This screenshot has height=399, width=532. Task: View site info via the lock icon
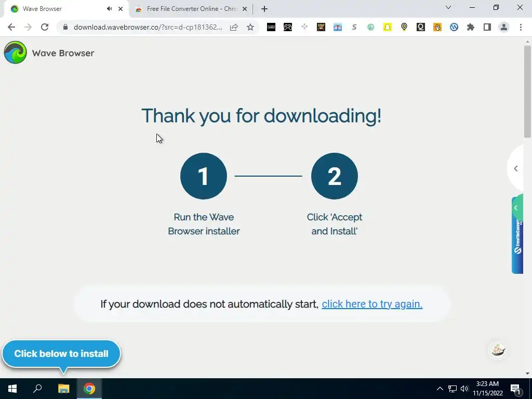click(x=65, y=27)
